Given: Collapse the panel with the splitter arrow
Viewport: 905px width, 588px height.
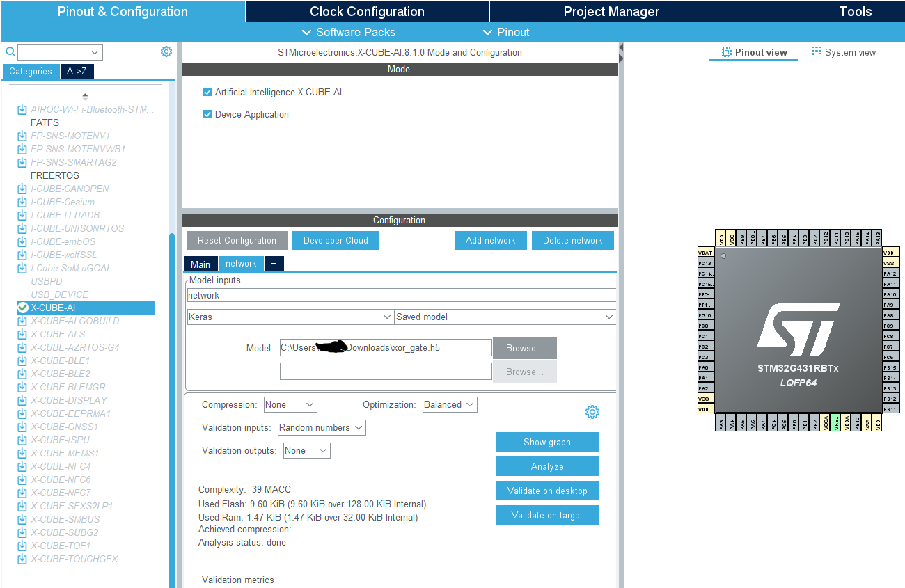Looking at the screenshot, I should (621, 54).
